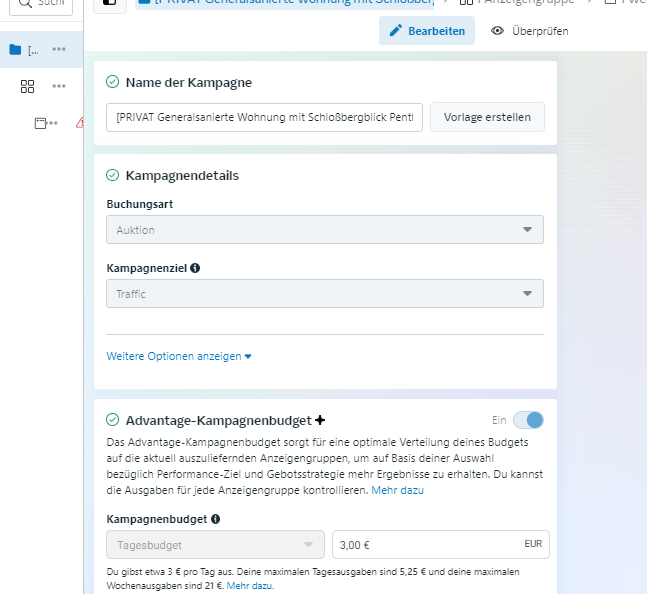This screenshot has height=594, width=647.
Task: Open the ad set grid icon in sidebar
Action: [x=27, y=86]
